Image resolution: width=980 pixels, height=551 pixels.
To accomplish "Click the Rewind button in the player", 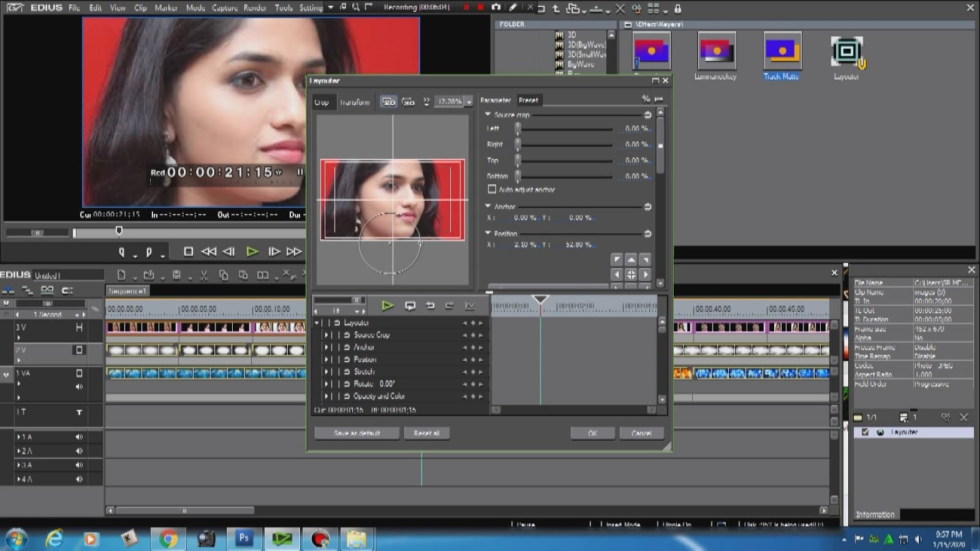I will pyautogui.click(x=208, y=252).
